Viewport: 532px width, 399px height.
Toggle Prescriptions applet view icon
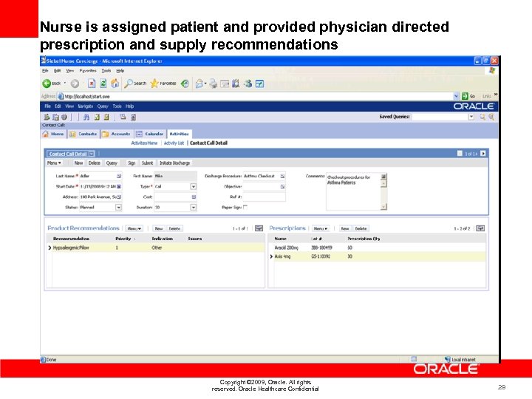(x=480, y=228)
